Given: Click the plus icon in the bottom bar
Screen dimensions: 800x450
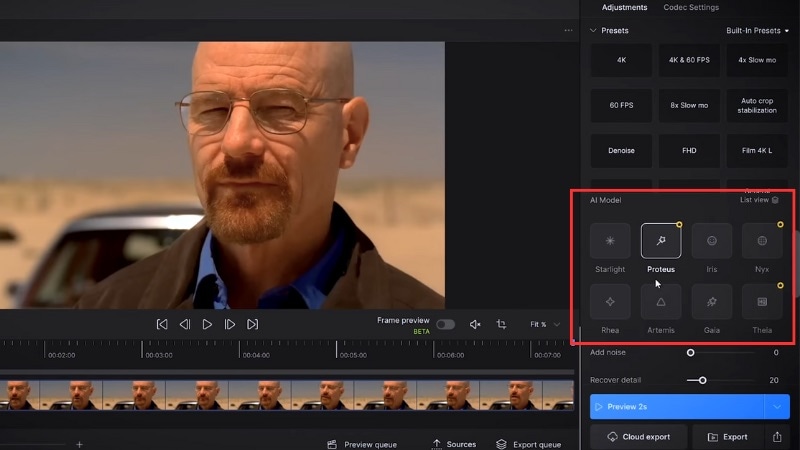Looking at the screenshot, I should 79,444.
